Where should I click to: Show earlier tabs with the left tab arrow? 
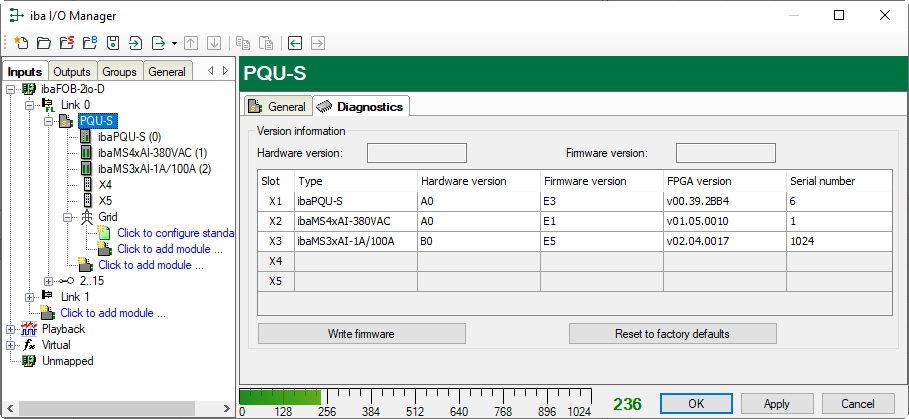coord(210,71)
